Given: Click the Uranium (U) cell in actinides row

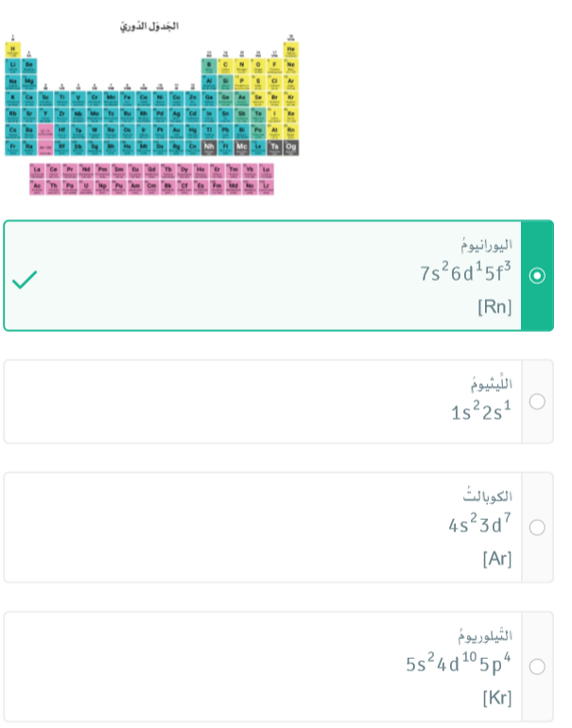Looking at the screenshot, I should click(x=85, y=186).
